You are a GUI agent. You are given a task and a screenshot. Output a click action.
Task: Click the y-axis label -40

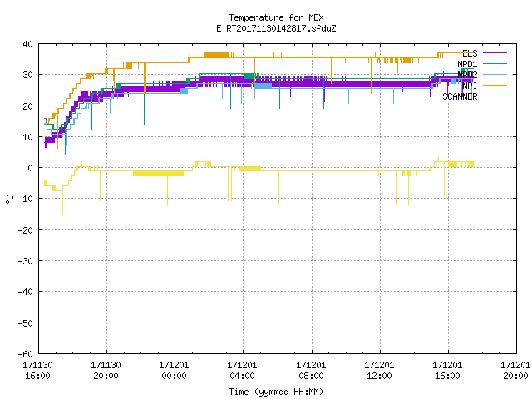click(x=26, y=292)
